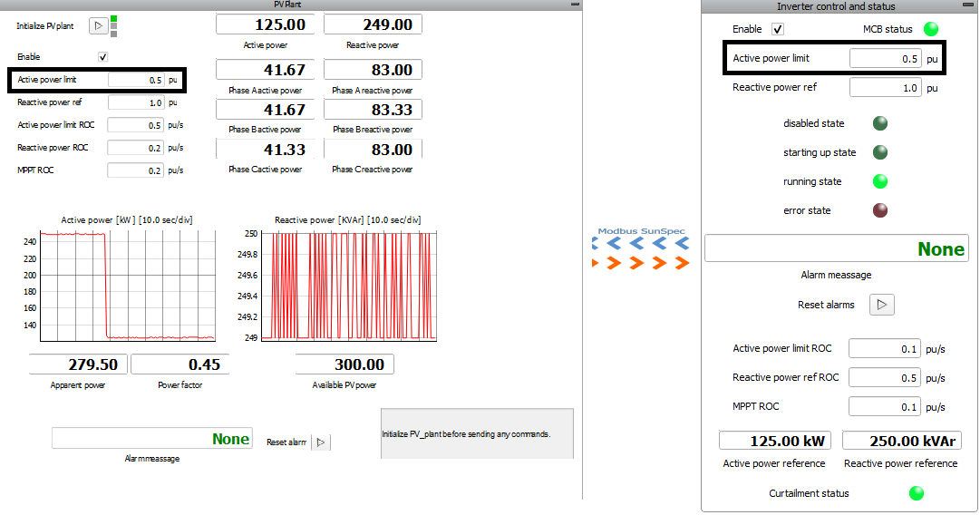980x515 pixels.
Task: Toggle the Enable checkbox in PV Plant panel
Action: [x=102, y=57]
